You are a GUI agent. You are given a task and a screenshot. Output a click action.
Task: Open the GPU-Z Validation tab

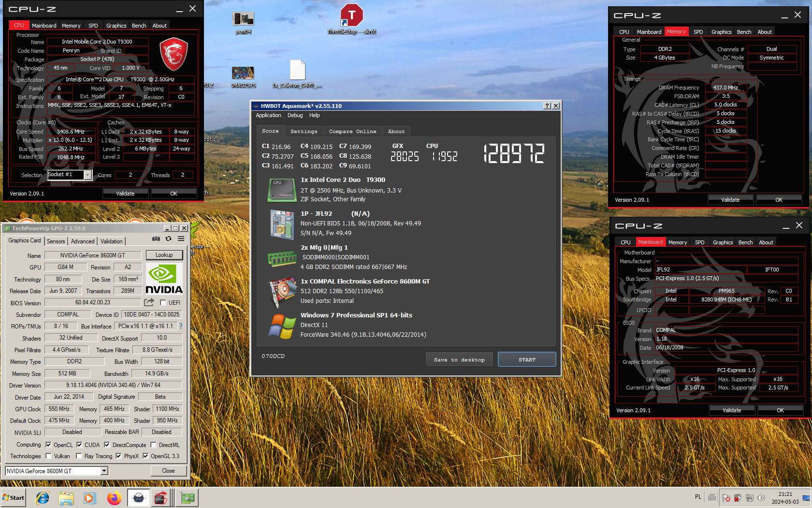(112, 241)
